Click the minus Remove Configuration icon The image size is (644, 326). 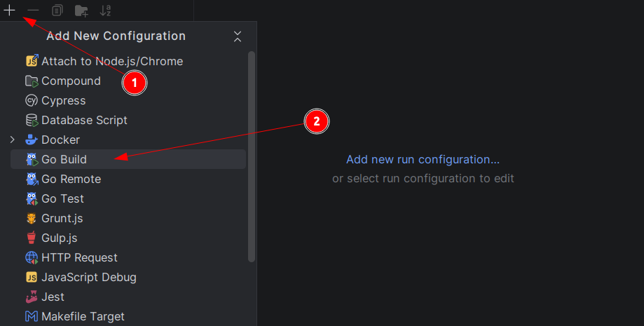point(33,11)
